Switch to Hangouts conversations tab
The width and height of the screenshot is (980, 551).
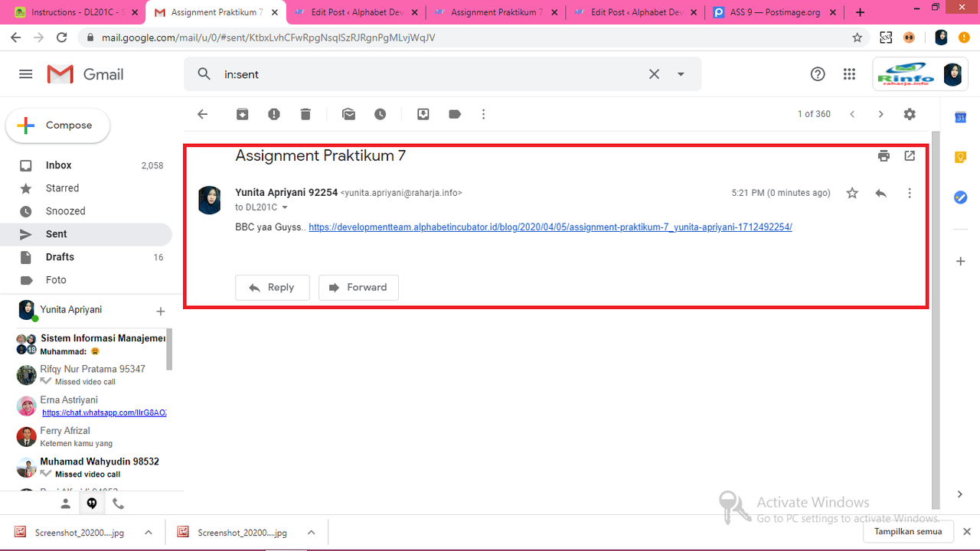(92, 504)
